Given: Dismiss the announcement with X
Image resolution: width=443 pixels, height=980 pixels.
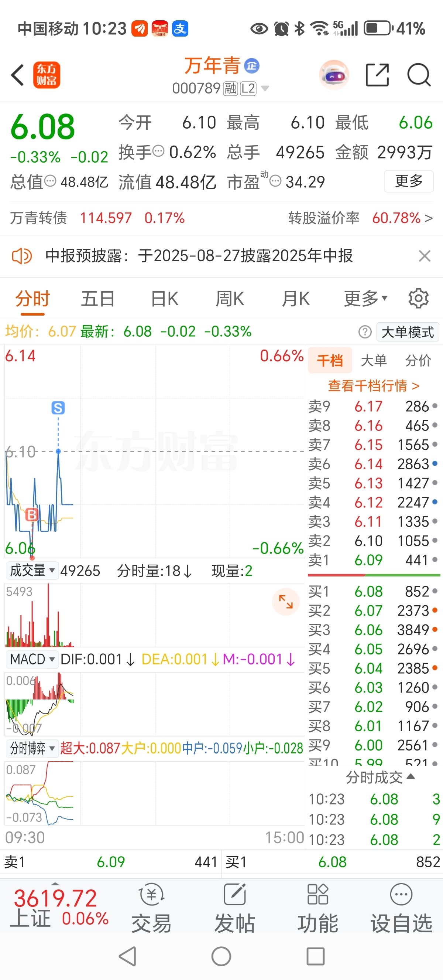Looking at the screenshot, I should 425,256.
